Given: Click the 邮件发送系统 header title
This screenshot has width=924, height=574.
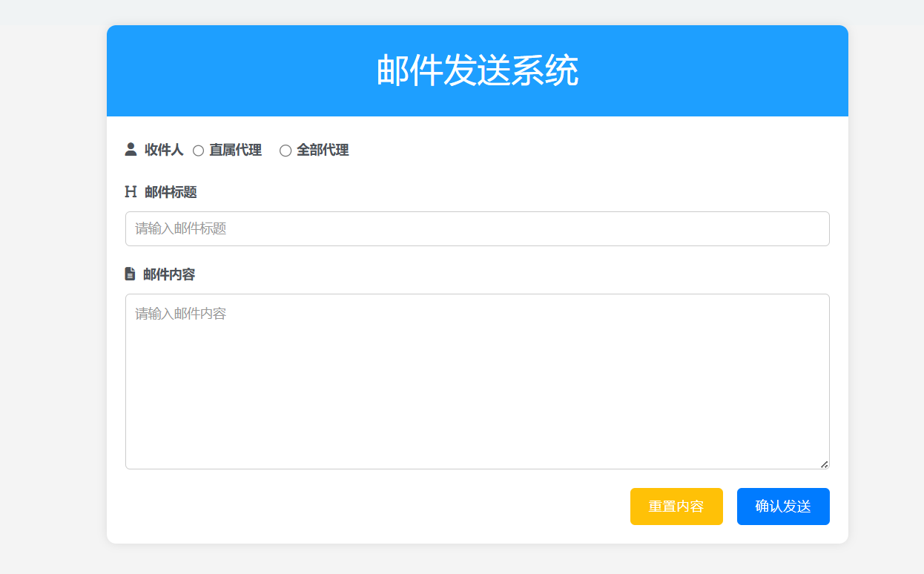Looking at the screenshot, I should point(477,71).
